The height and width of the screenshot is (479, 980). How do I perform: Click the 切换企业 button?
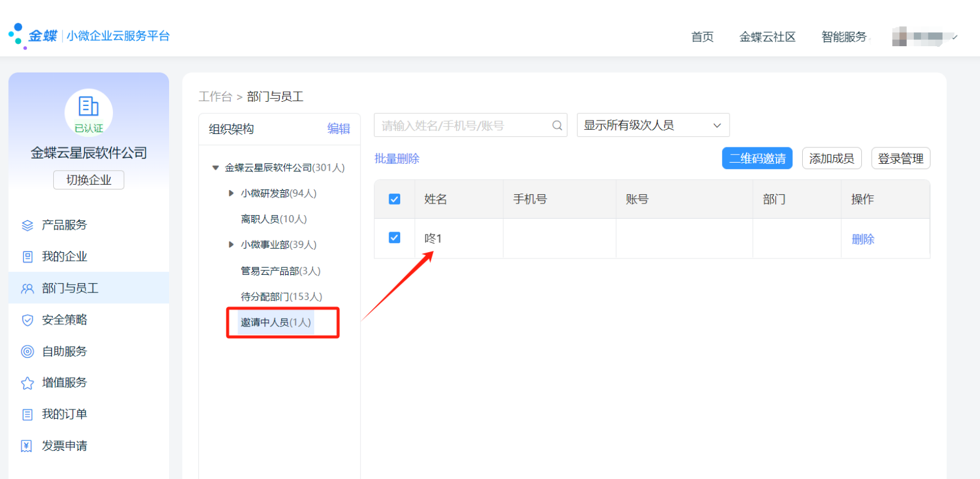click(x=89, y=180)
